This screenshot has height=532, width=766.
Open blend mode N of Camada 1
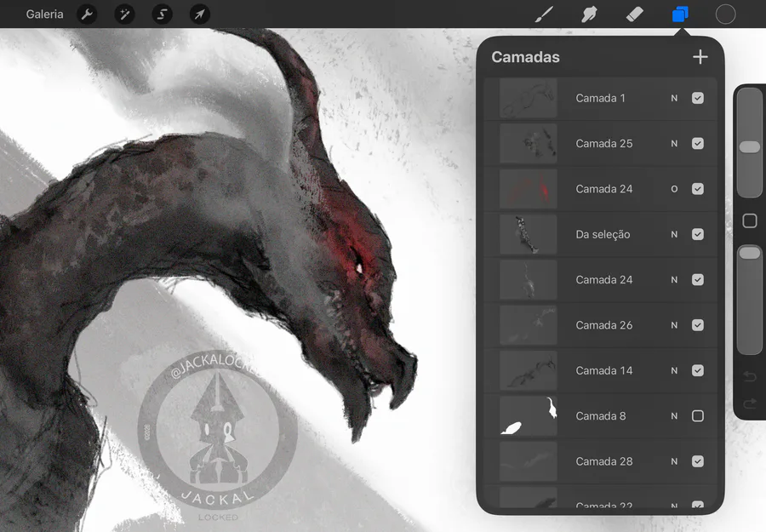coord(674,98)
